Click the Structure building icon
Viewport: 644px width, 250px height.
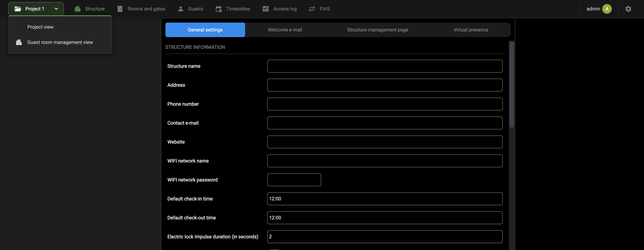[77, 9]
